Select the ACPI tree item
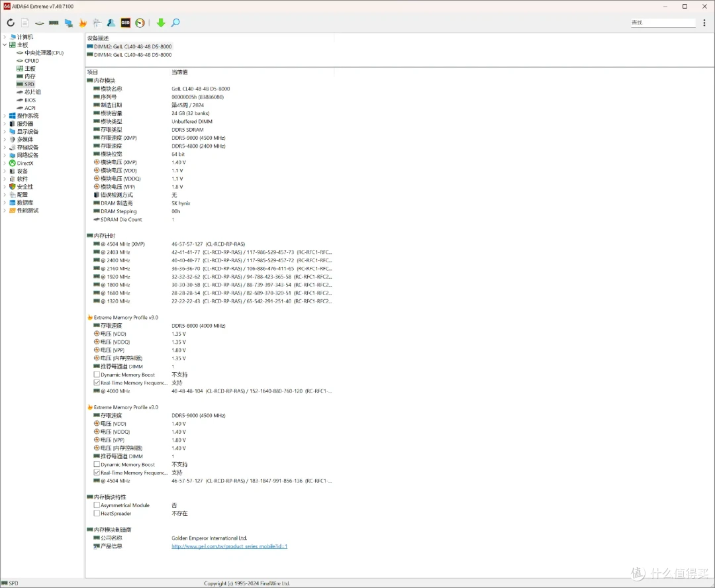 point(30,108)
